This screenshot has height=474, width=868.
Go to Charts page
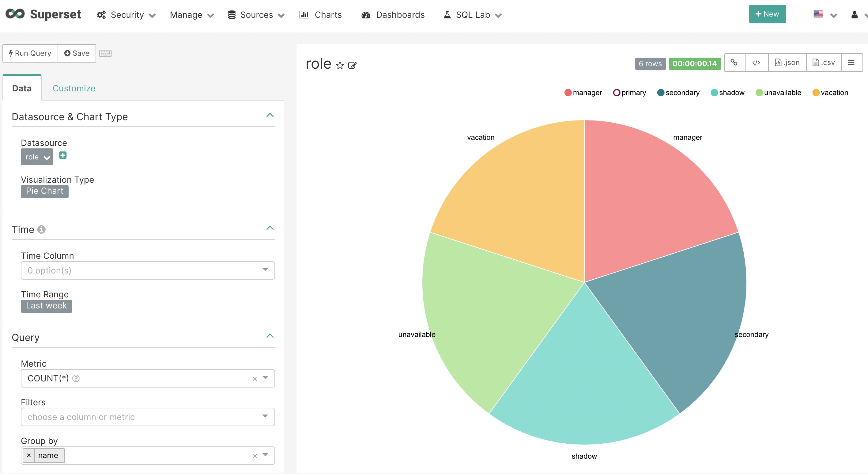pos(320,15)
